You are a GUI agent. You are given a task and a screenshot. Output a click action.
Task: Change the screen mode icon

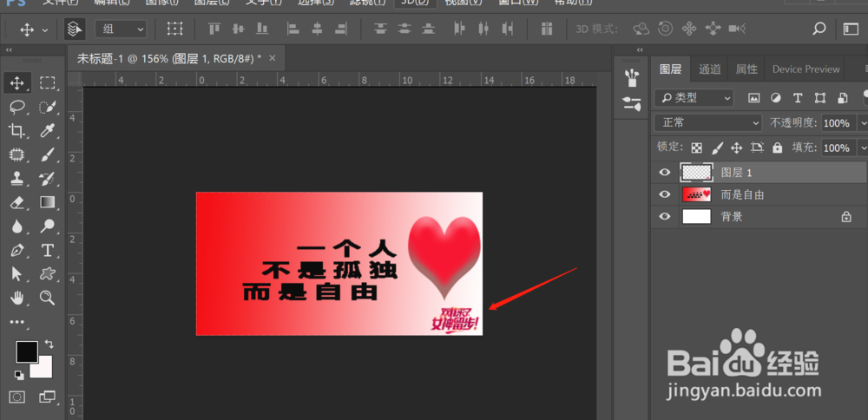click(48, 397)
